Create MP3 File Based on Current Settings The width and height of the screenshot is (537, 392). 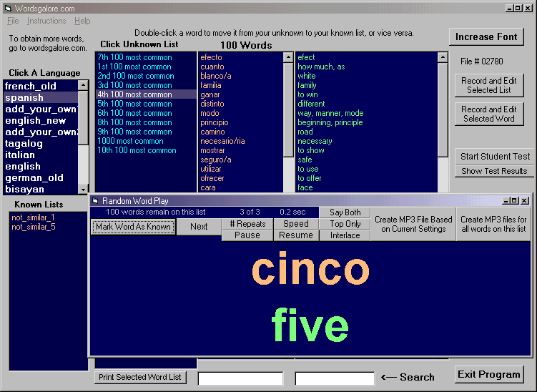pos(413,224)
